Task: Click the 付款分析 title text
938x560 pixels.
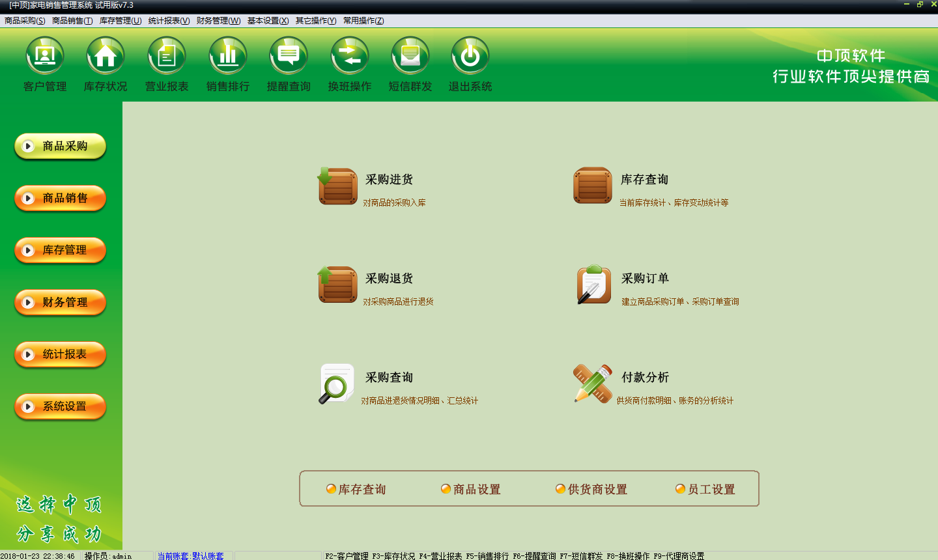Action: (645, 378)
